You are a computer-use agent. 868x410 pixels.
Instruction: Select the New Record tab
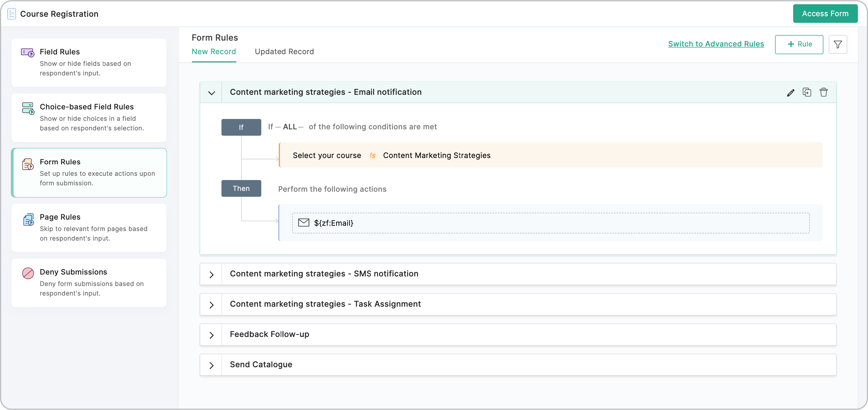214,51
